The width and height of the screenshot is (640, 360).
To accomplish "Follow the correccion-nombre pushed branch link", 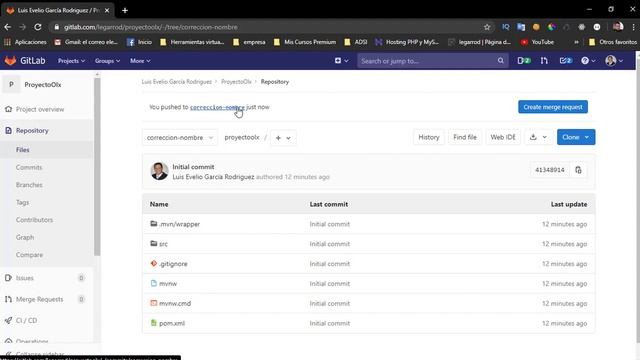I will [218, 107].
